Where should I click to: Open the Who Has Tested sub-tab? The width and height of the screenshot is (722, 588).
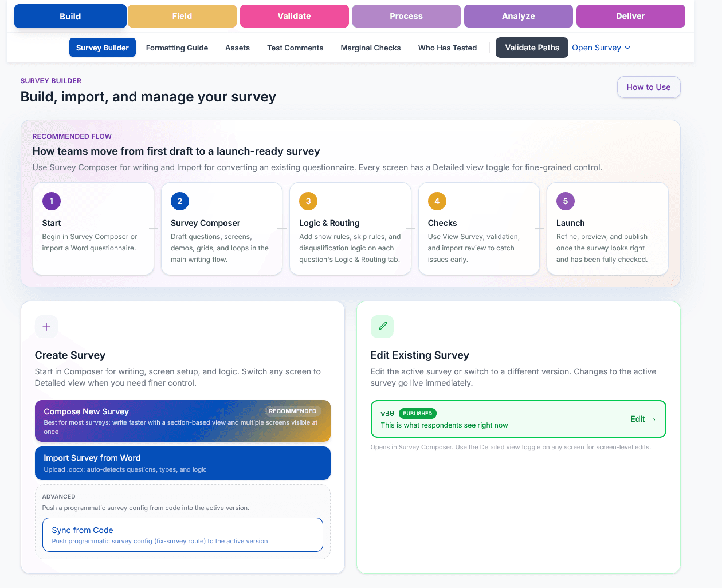pos(448,48)
